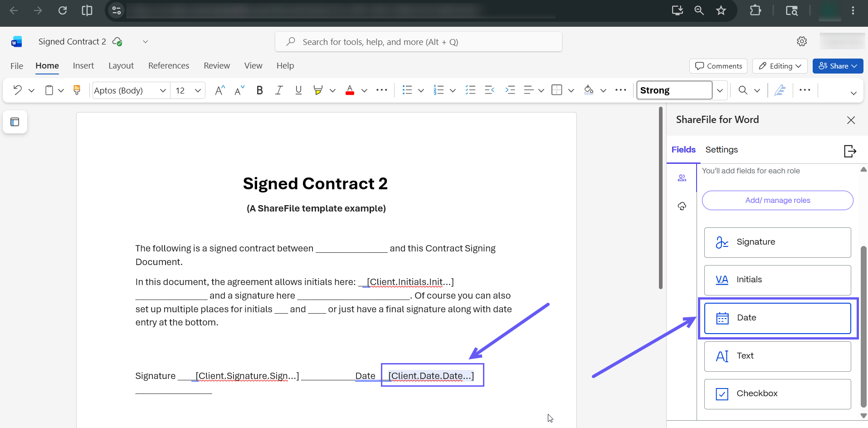Show the document navigation pane
Screen dimensions: 868x428
pyautogui.click(x=15, y=122)
